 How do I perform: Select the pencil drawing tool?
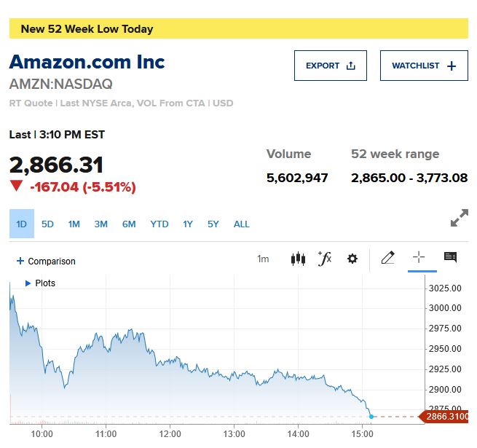(x=387, y=258)
